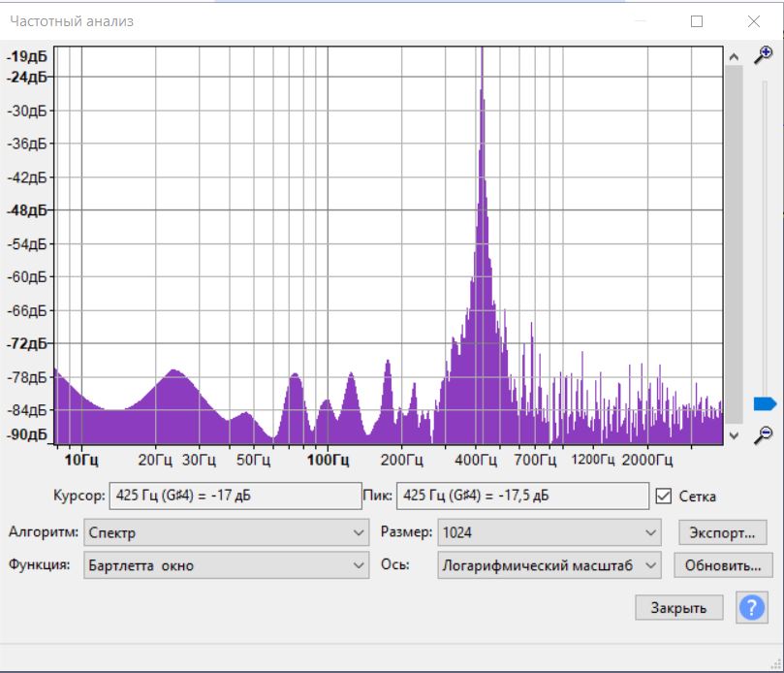Expand the Функция dropdown with Бартлетта окно
This screenshot has height=673, width=784.
227,565
